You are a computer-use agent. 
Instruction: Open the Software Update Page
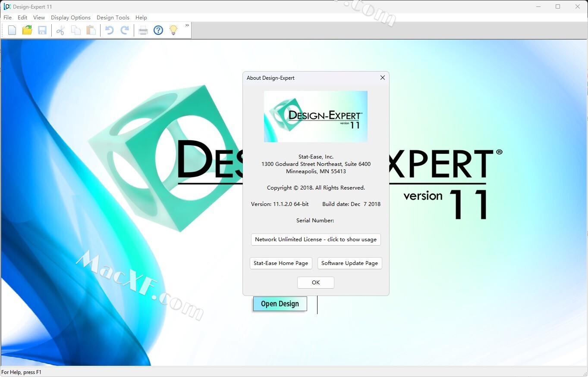[349, 263]
